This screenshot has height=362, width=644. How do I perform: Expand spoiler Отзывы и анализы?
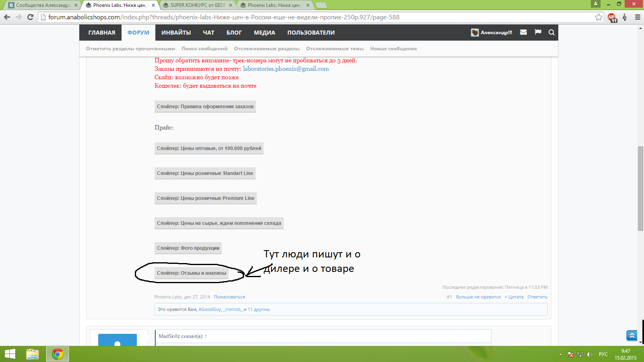191,273
